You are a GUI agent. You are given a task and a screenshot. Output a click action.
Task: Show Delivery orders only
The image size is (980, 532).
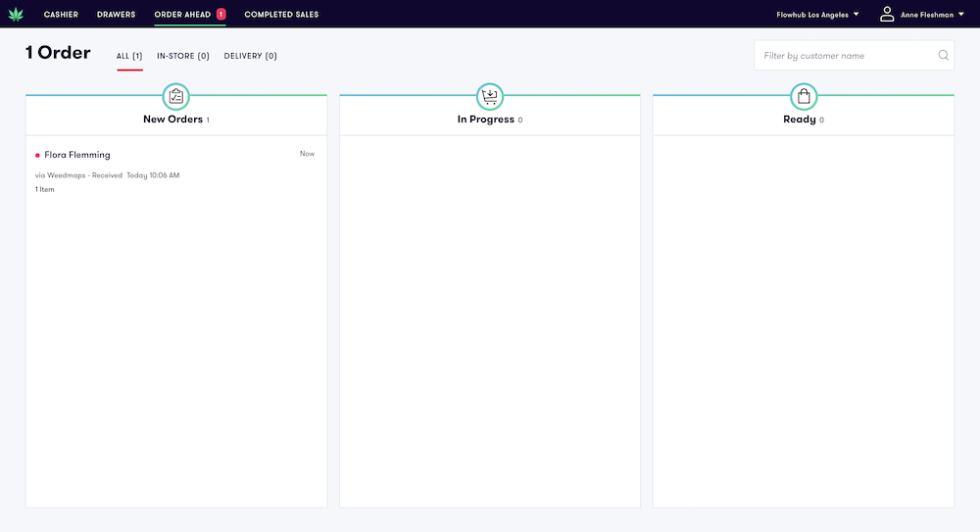250,56
